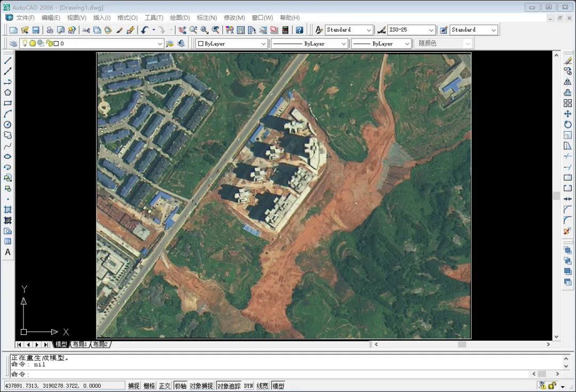The image size is (576, 392).
Task: Open the QuickCalc calculator
Action: 285,30
